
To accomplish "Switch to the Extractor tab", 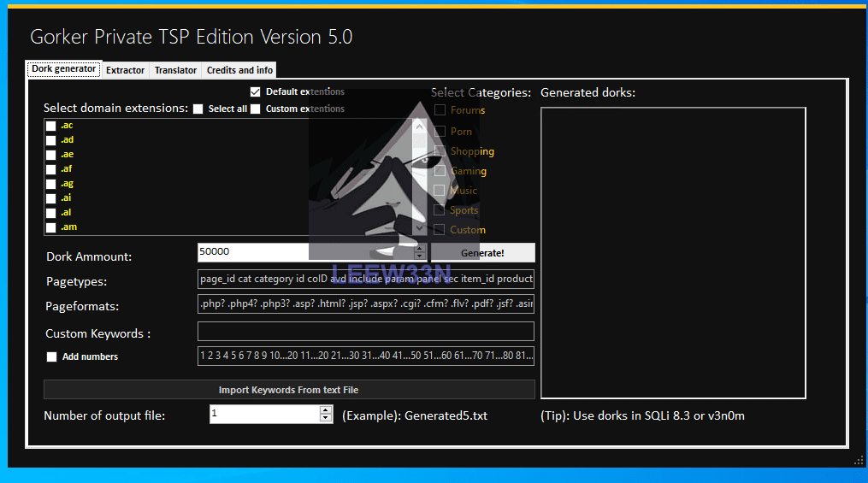I will 125,70.
